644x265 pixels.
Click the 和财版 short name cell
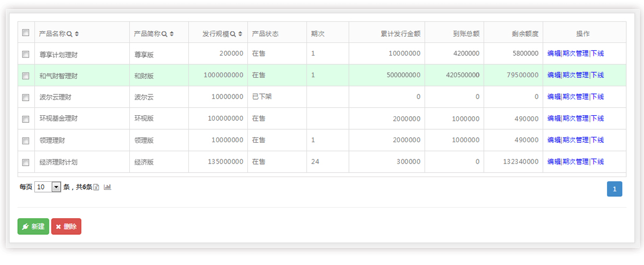click(x=159, y=75)
